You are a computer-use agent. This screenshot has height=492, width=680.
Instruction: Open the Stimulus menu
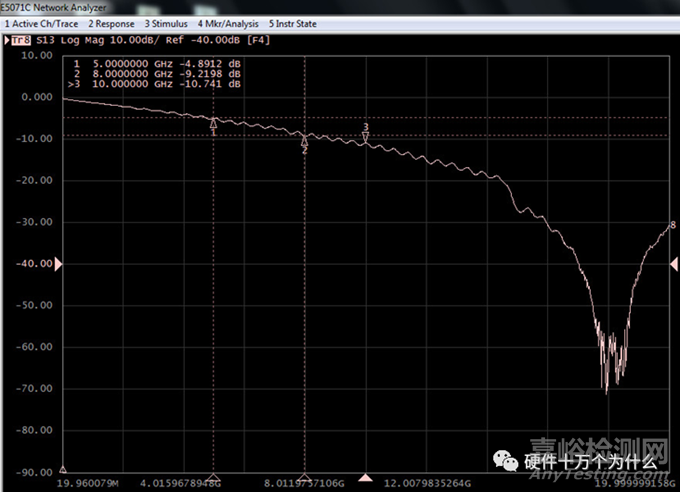(x=165, y=22)
